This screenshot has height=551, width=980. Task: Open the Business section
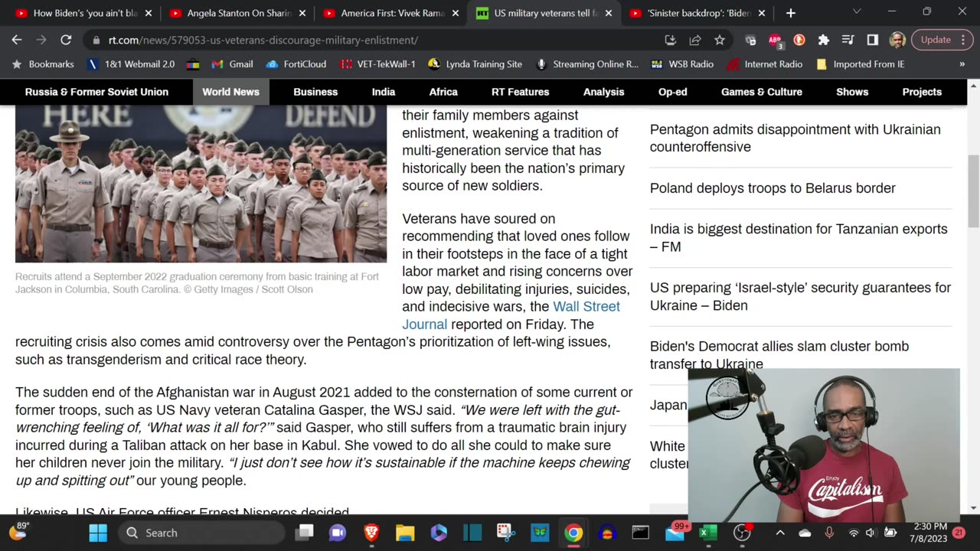point(315,92)
